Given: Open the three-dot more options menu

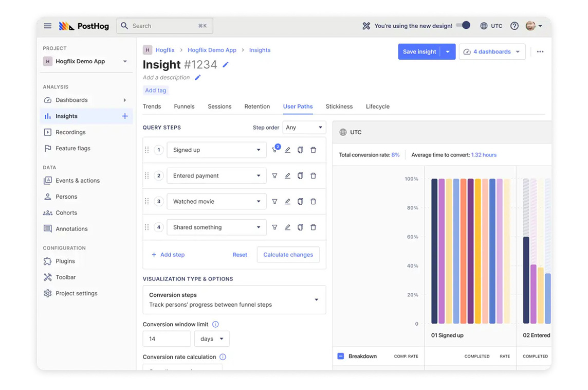Looking at the screenshot, I should tap(540, 52).
